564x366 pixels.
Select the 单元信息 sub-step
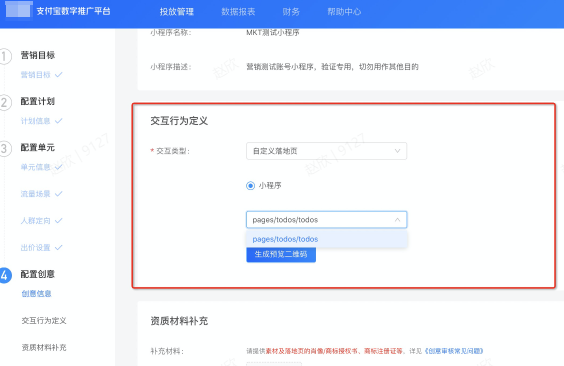[36, 167]
